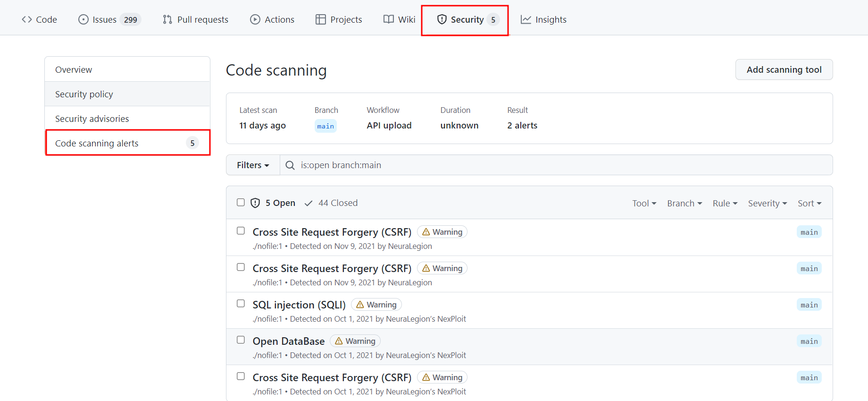Click Warning triangle icon on SQL injection alert
This screenshot has height=401, width=868.
360,305
